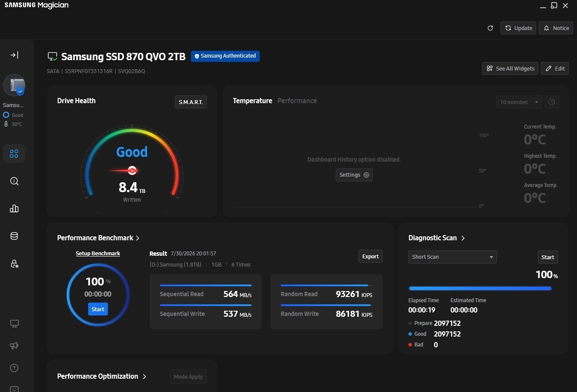The image size is (577, 392).
Task: Open the 10 minutes time range dropdown
Action: click(519, 102)
